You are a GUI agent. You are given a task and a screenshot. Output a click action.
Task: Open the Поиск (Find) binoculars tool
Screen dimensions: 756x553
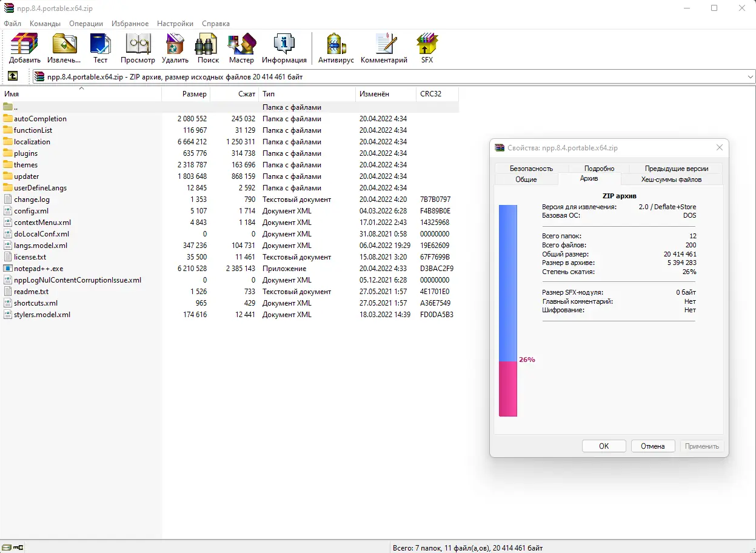tap(208, 49)
